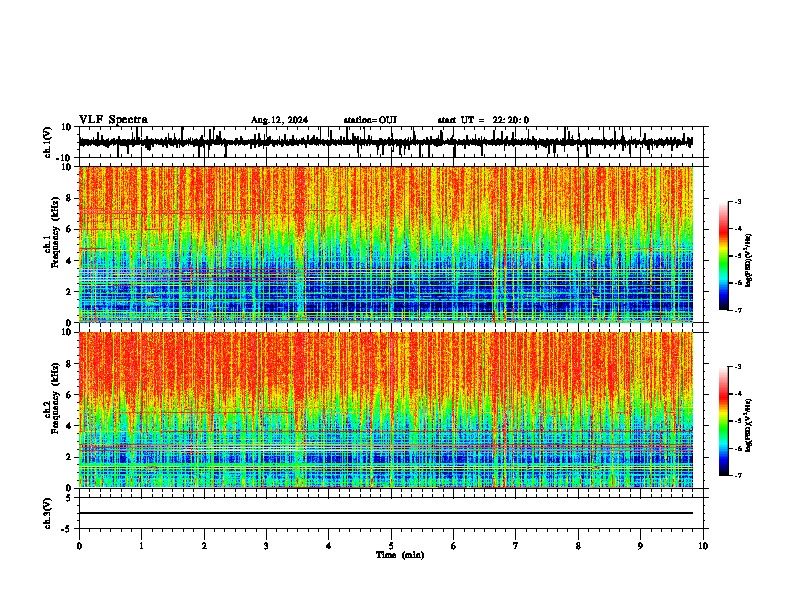This screenshot has width=792, height=612.
Task: Click the flat ch.3 voltage line
Action: pyautogui.click(x=386, y=513)
